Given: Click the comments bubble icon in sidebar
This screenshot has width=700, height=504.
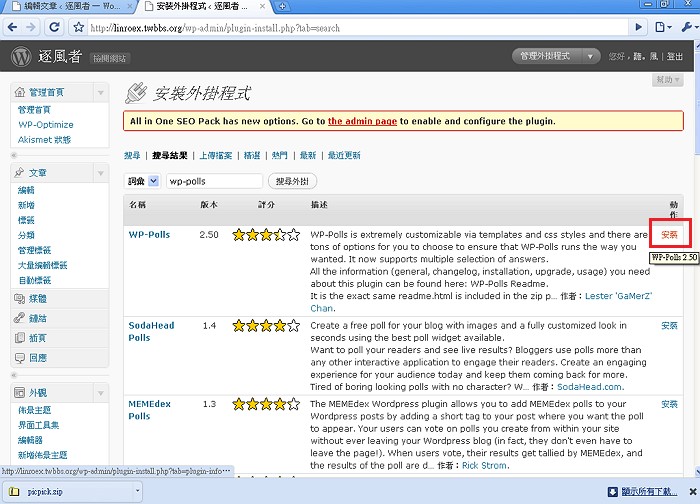Looking at the screenshot, I should (20, 358).
